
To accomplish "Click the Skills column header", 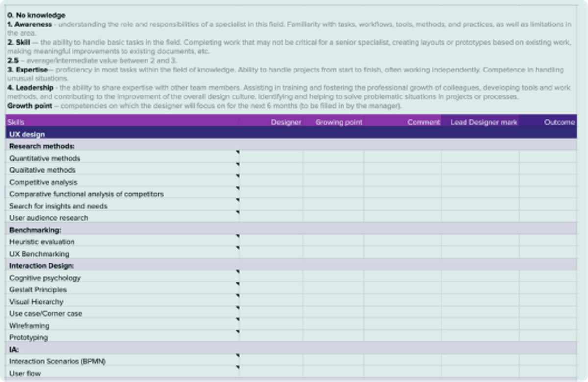I will (16, 123).
